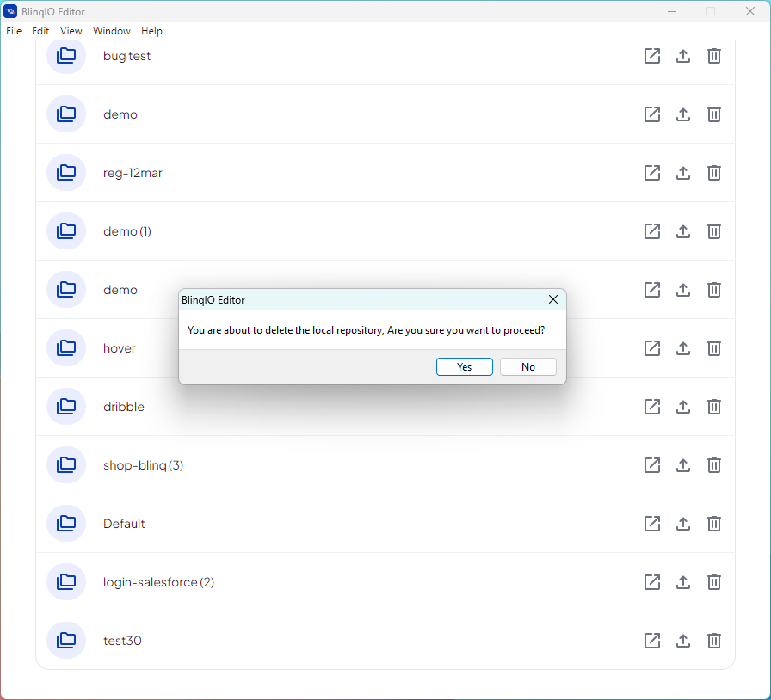The image size is (771, 700).
Task: Upload the demo (1) repository
Action: (683, 231)
